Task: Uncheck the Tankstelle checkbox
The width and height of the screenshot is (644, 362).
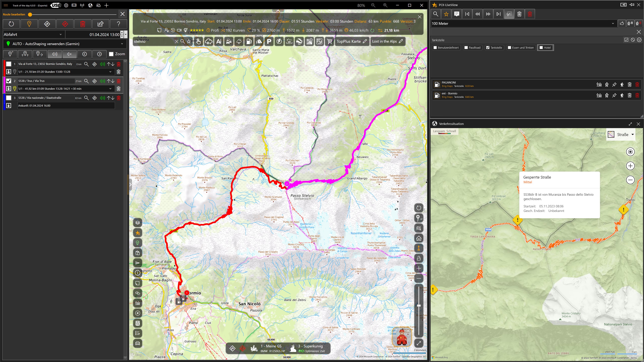Action: tap(488, 48)
